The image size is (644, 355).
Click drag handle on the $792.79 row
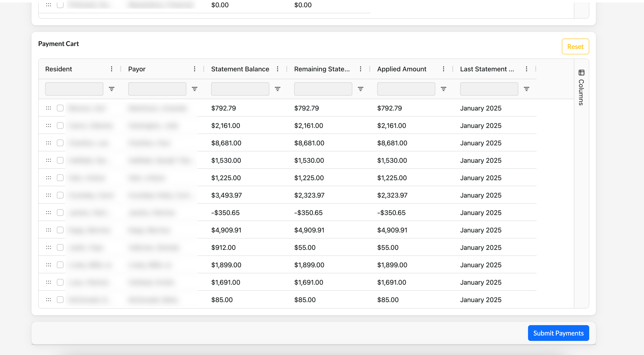[x=49, y=108]
